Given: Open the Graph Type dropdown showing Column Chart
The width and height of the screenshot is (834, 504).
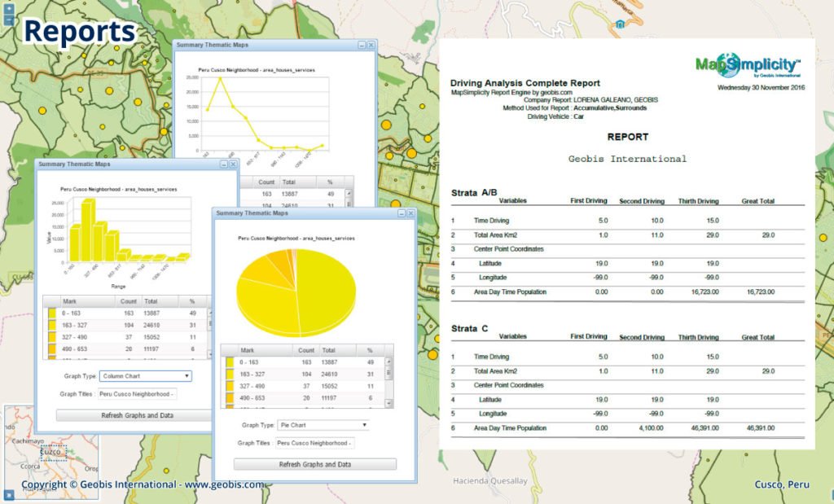Looking at the screenshot, I should point(145,376).
